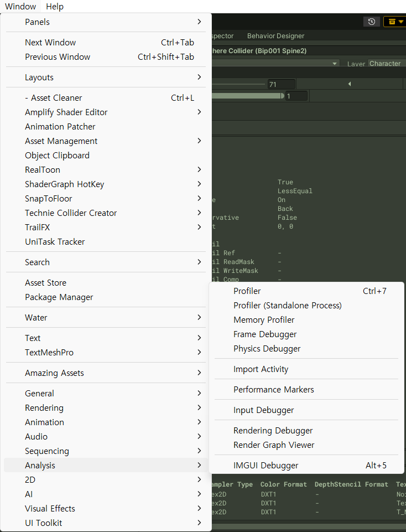Select Previous Window menu entry
Viewport: 406px width, 532px height.
[x=106, y=56]
